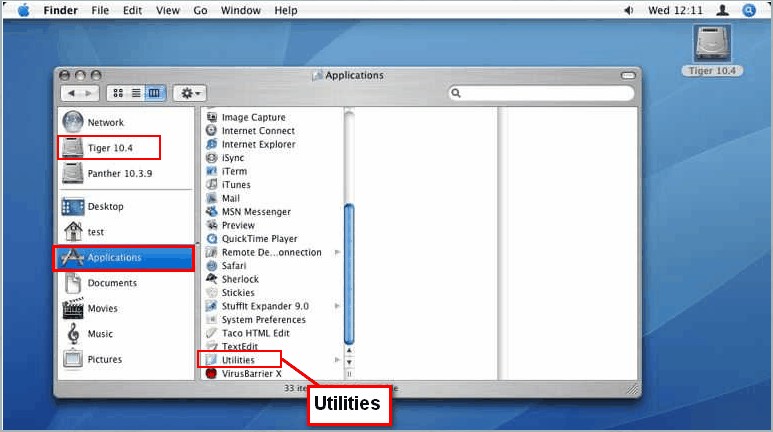The height and width of the screenshot is (432, 773).
Task: Open the Go menu
Action: [x=200, y=10]
